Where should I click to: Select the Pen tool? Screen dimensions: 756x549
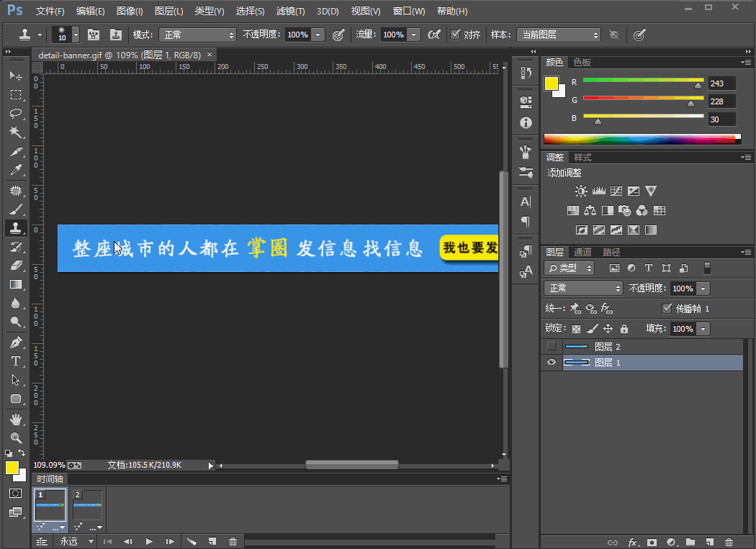coord(16,342)
